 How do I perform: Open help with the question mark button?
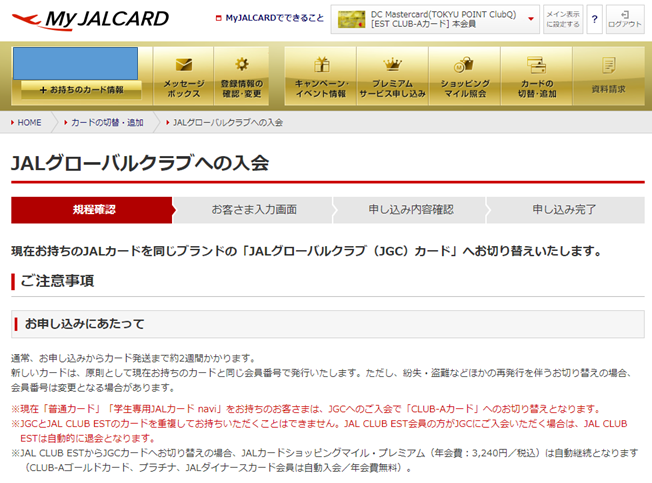[594, 19]
